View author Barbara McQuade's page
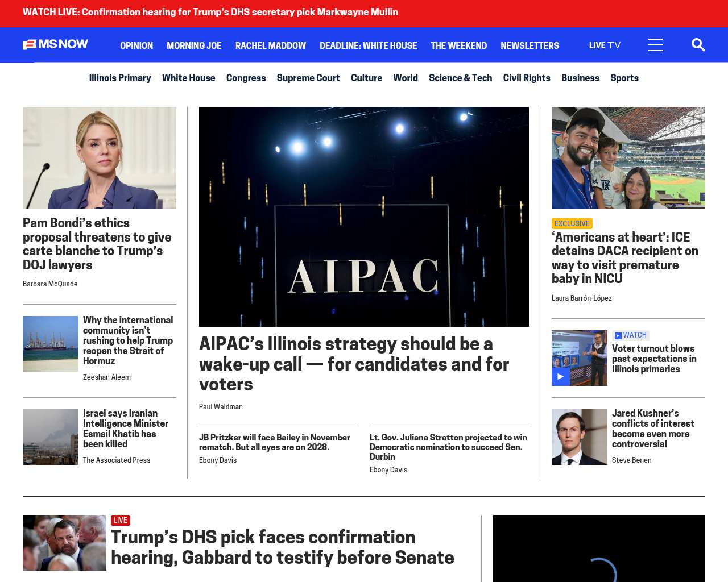 coord(50,284)
